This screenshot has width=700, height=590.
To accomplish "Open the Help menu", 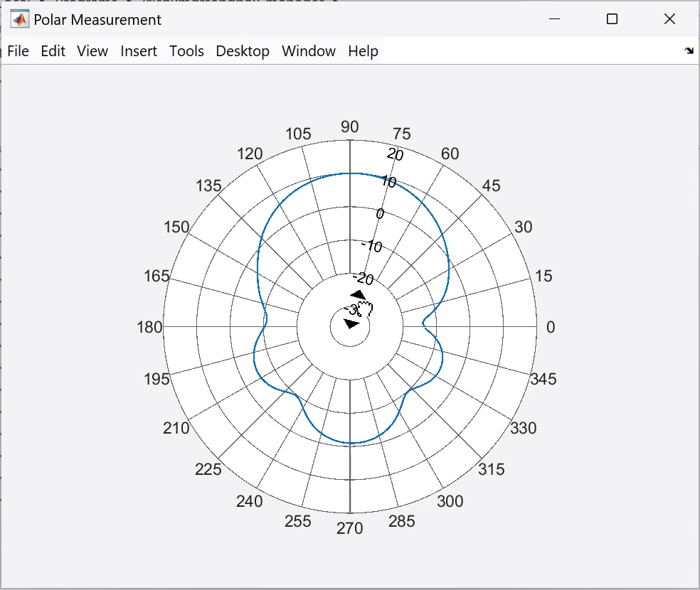I will pyautogui.click(x=364, y=51).
